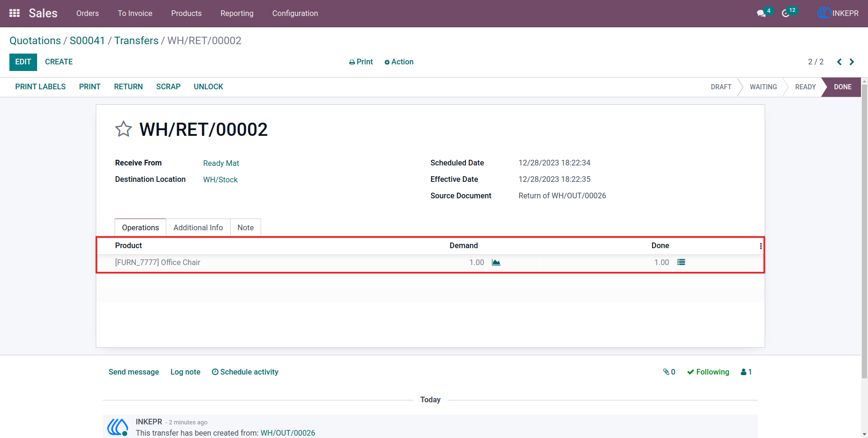Click the EDIT button
This screenshot has height=438, width=868.
pos(23,62)
